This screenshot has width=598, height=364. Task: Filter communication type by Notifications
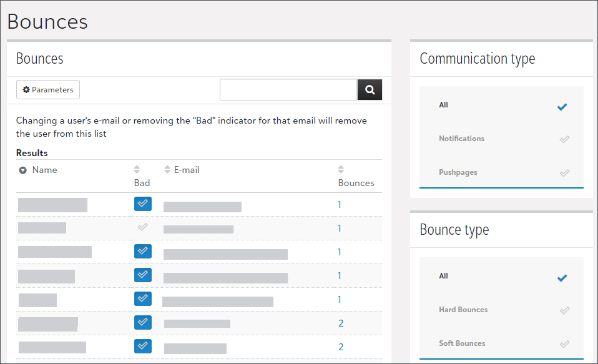point(501,139)
